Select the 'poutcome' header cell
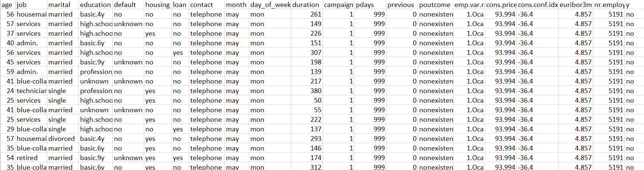 coord(436,5)
